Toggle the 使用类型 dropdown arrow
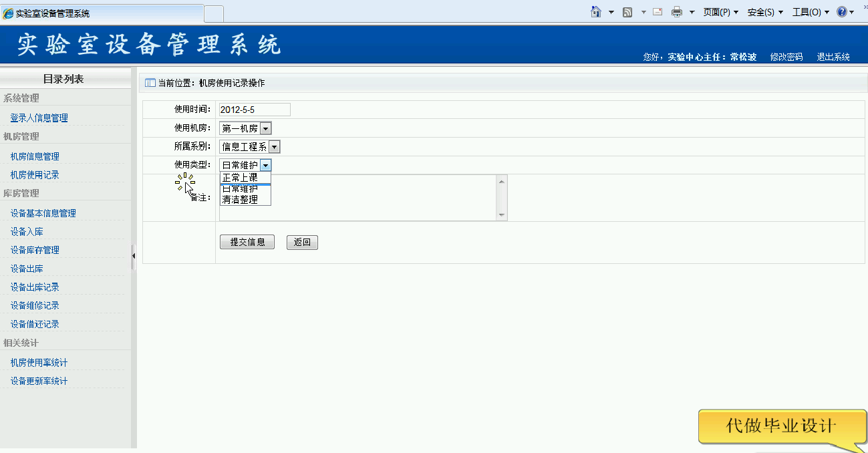Image resolution: width=868 pixels, height=453 pixels. [265, 165]
